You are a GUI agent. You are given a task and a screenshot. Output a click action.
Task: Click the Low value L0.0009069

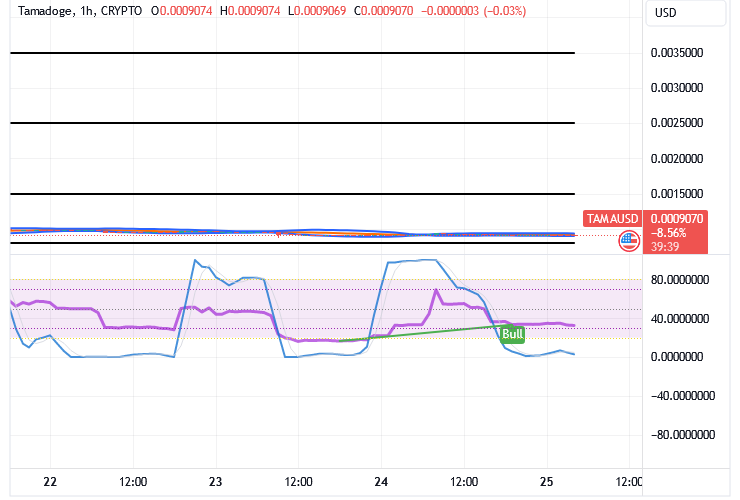pos(317,11)
